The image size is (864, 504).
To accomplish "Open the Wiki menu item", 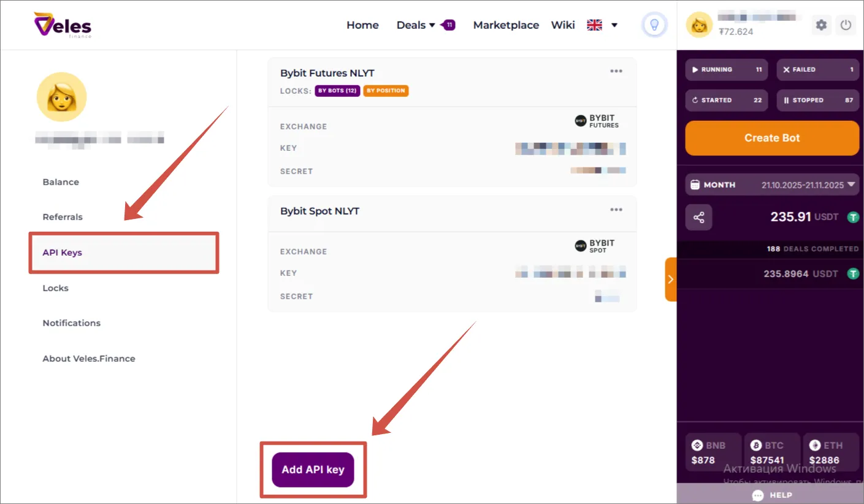I will click(x=562, y=25).
